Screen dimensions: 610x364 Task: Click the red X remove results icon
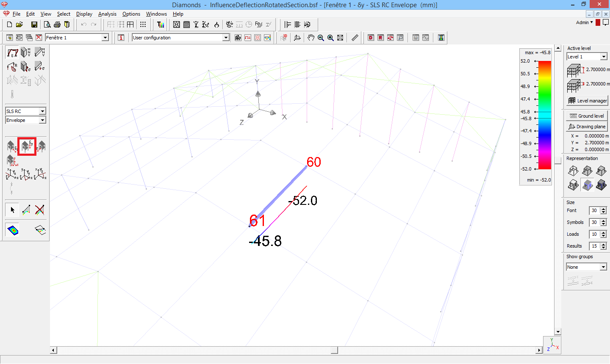coord(40,210)
